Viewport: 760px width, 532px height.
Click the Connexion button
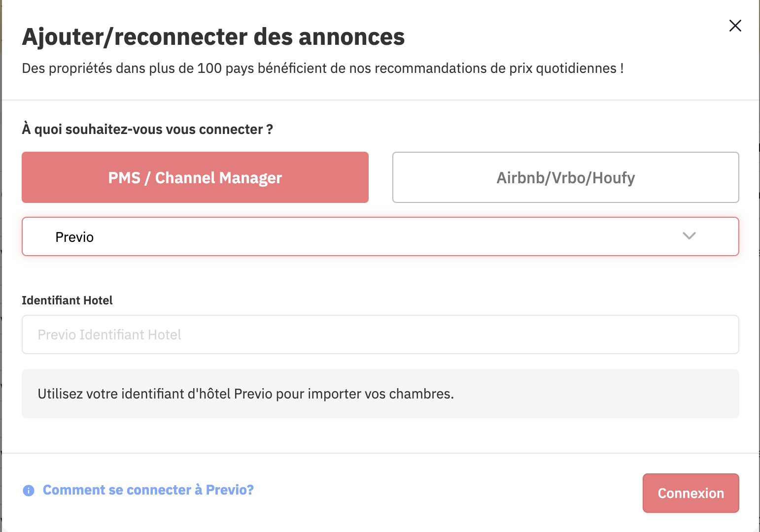tap(691, 493)
